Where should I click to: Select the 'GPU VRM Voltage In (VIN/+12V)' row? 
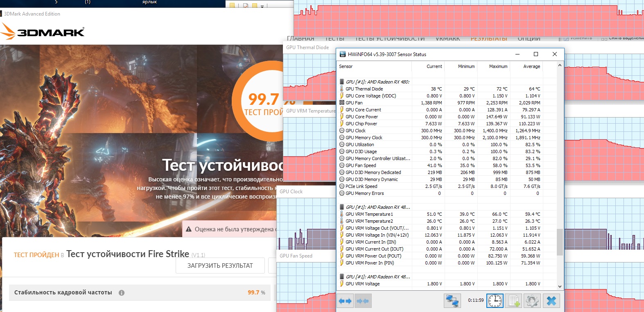point(447,235)
